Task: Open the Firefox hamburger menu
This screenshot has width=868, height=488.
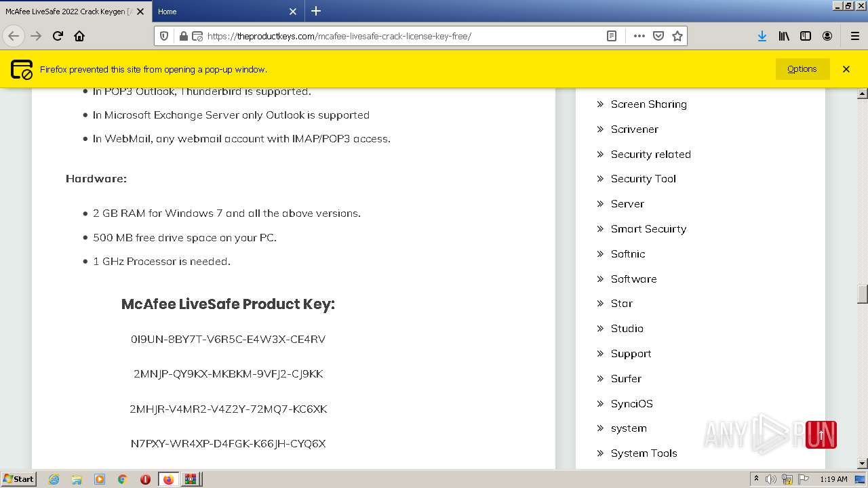Action: coord(854,36)
